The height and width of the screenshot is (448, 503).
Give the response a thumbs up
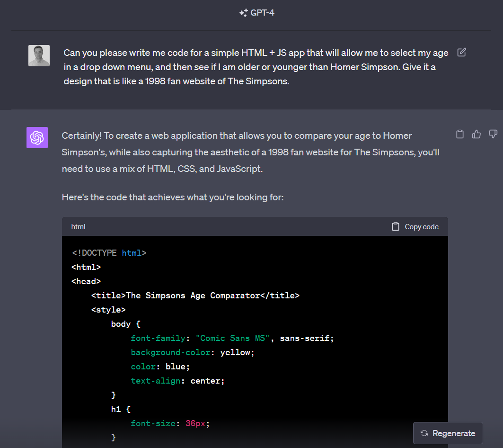click(477, 134)
